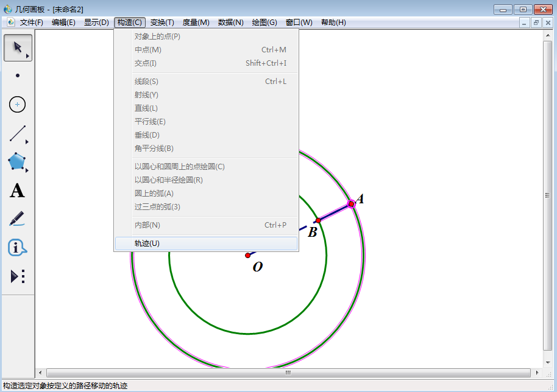The image size is (557, 392).
Task: Expand the polygon tool flyout triangle
Action: (27, 170)
